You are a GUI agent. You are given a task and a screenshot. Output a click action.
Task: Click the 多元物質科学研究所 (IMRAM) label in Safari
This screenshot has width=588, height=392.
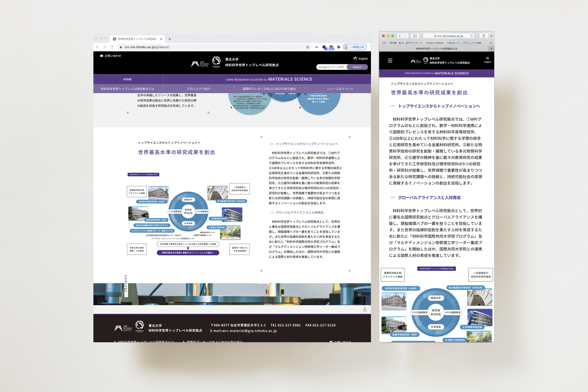point(466,288)
